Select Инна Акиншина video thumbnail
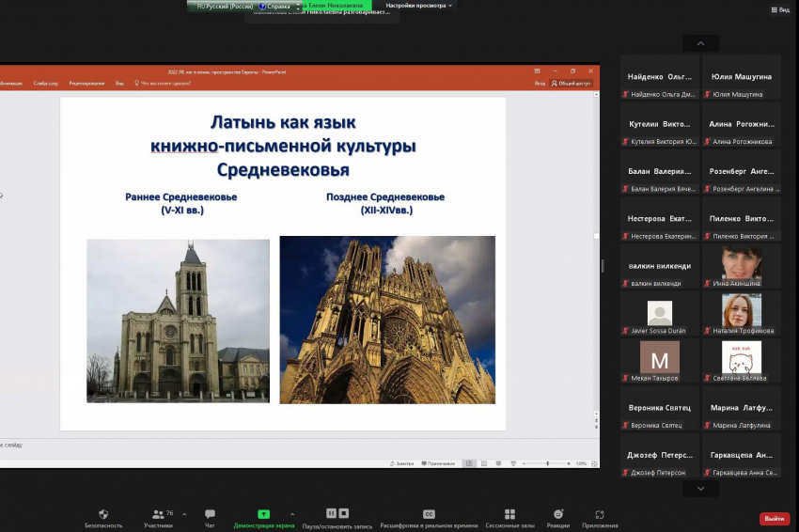799x532 pixels. (x=742, y=266)
